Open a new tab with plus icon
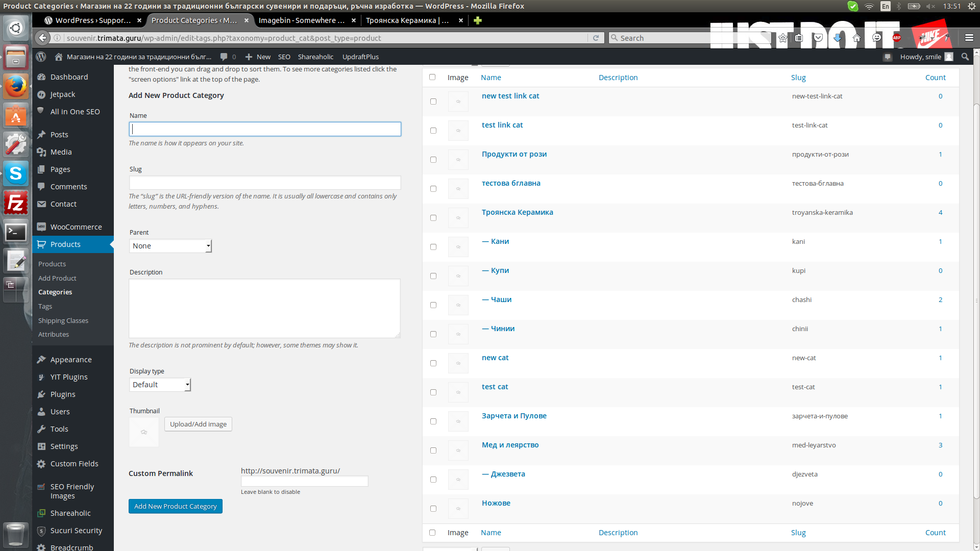Screen dimensions: 980x551 click(477, 20)
